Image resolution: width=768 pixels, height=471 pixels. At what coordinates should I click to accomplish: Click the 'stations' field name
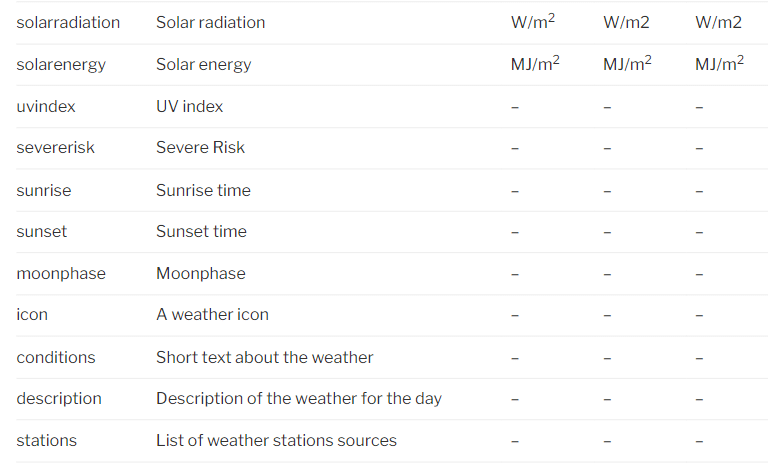47,440
